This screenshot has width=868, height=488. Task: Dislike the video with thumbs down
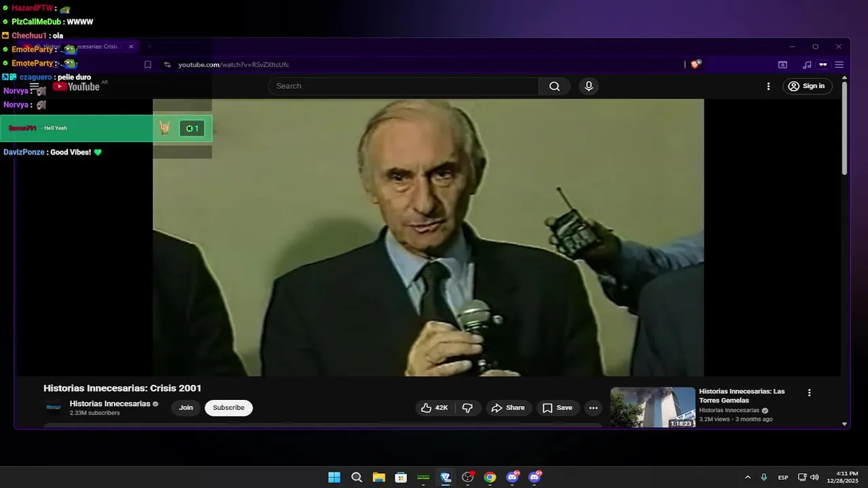click(467, 408)
